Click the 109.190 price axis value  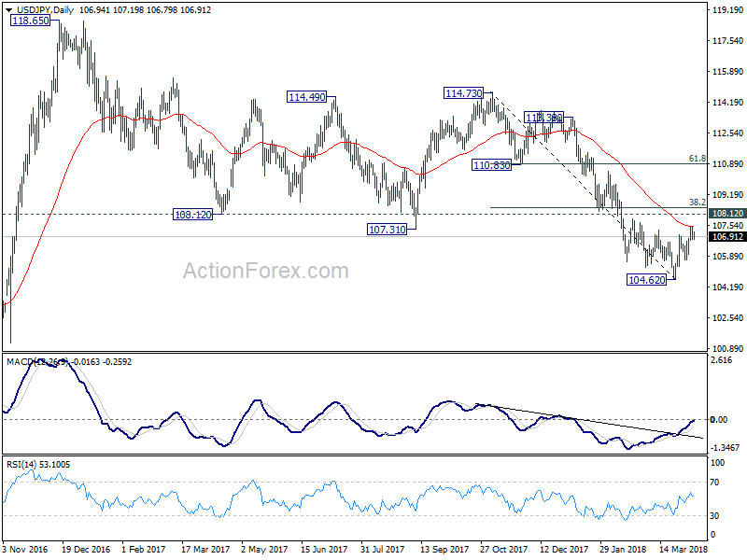[727, 195]
